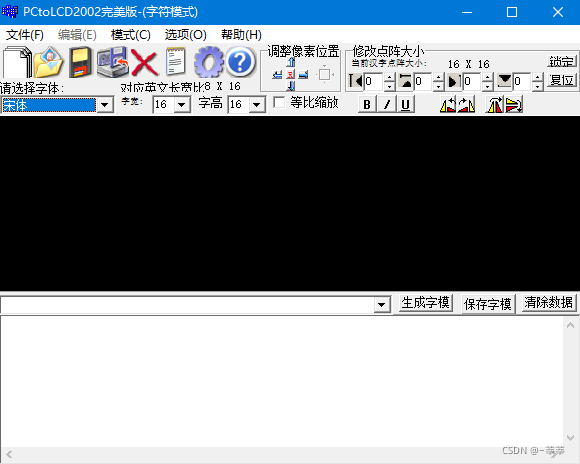Increase the right margin spinner value

point(488,77)
